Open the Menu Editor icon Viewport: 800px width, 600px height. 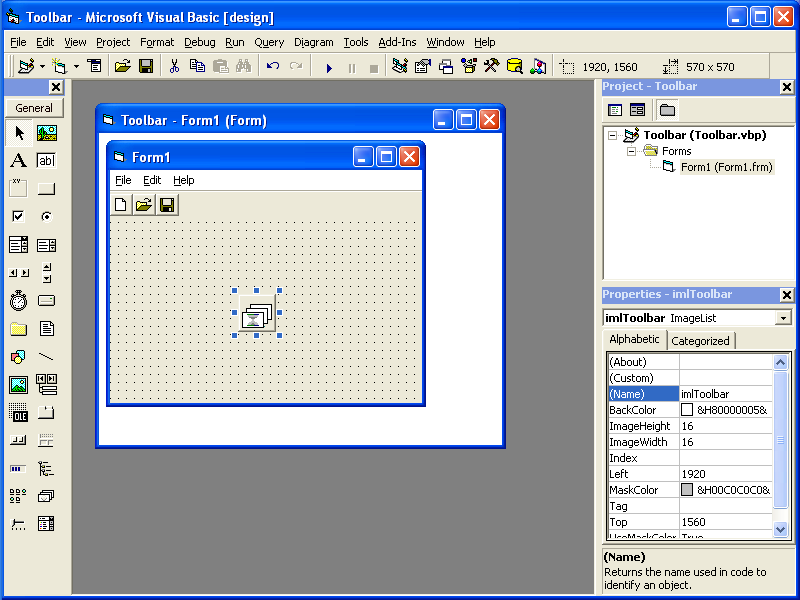(94, 66)
